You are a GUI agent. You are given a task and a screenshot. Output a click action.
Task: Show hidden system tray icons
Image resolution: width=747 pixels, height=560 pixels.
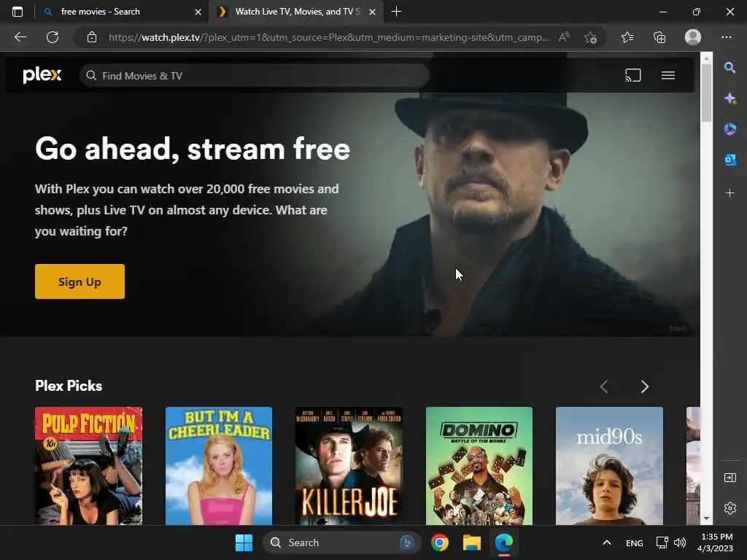pos(606,542)
